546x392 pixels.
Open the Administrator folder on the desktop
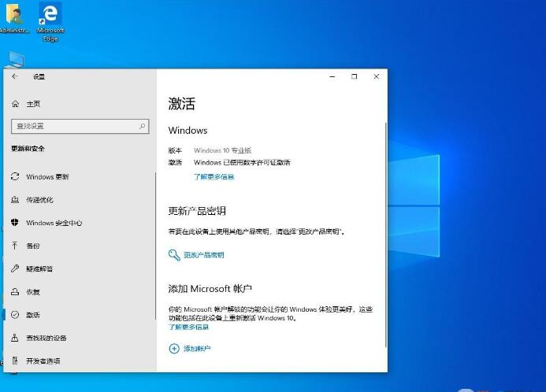pyautogui.click(x=14, y=18)
